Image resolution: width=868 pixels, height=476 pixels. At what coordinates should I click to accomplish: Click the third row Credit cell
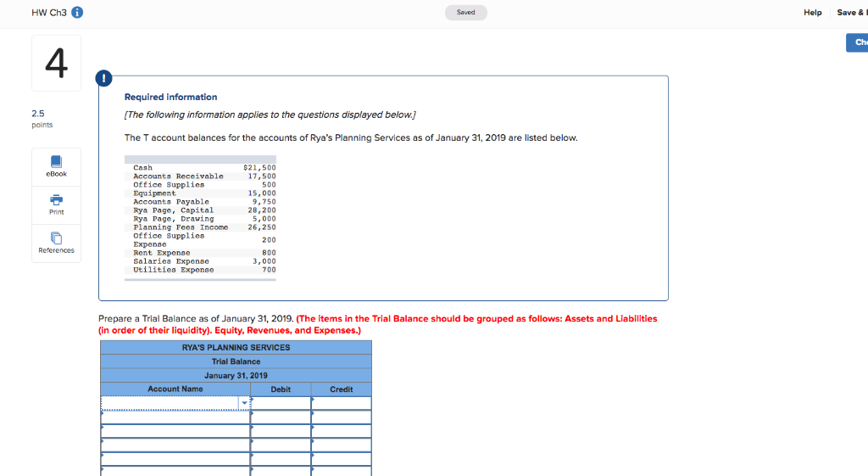341,431
